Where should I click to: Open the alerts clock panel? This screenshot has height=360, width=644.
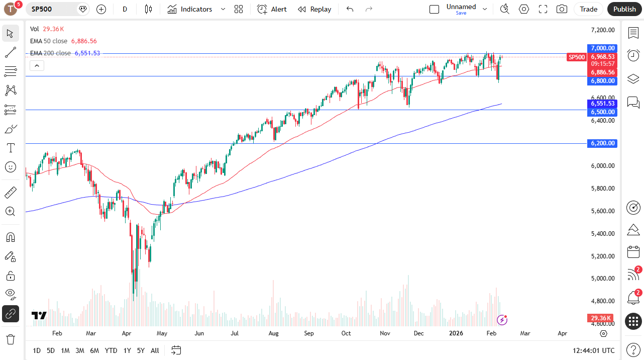[x=633, y=55]
